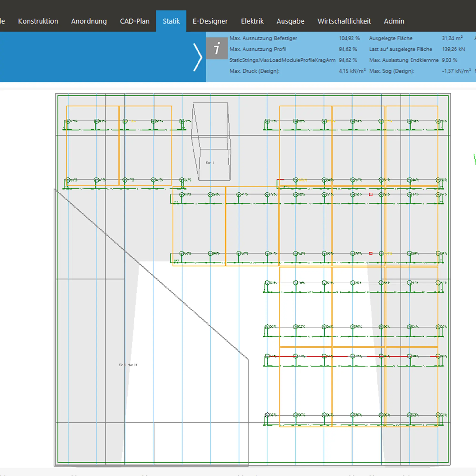This screenshot has height=476, width=476.
Task: Click the gray info icon
Action: 217,48
